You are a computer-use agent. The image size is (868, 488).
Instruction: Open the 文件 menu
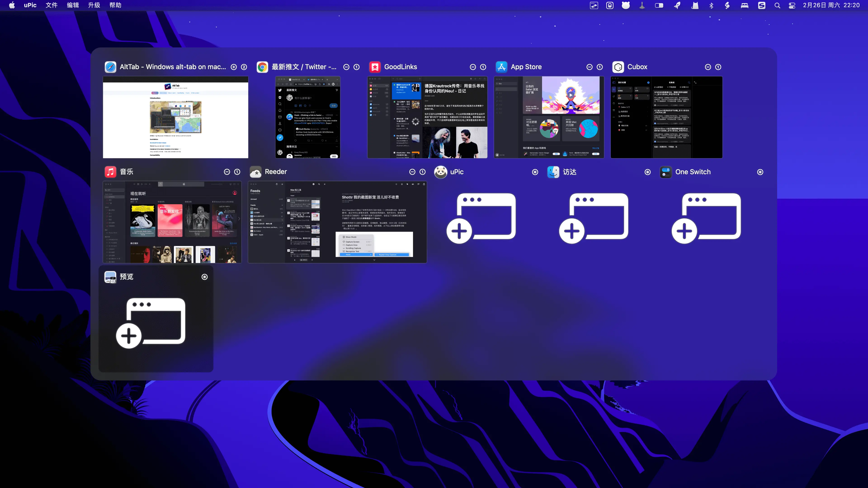click(52, 5)
